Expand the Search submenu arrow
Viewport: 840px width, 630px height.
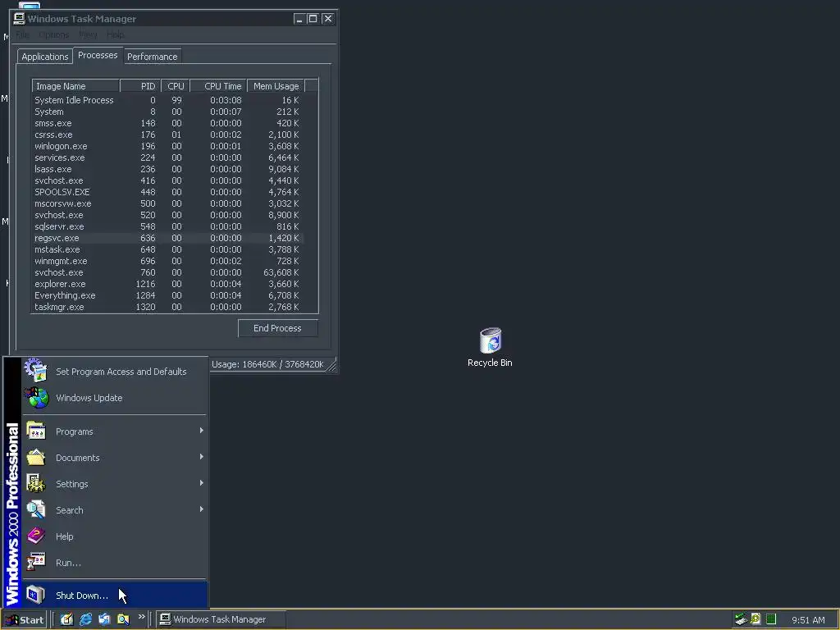click(x=202, y=509)
